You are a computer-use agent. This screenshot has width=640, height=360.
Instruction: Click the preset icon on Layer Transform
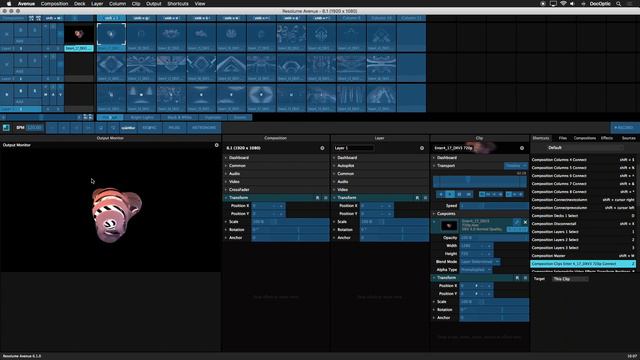coord(417,198)
